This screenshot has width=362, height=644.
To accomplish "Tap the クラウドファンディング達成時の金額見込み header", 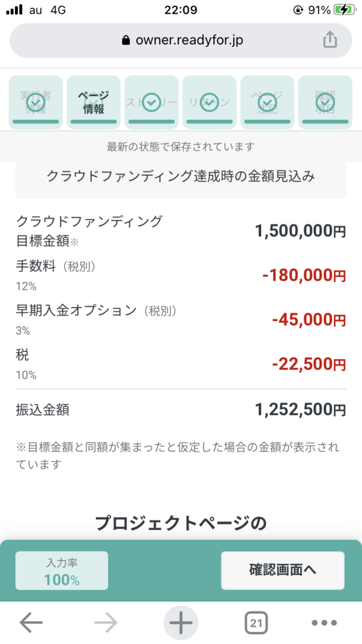I will pos(181,176).
